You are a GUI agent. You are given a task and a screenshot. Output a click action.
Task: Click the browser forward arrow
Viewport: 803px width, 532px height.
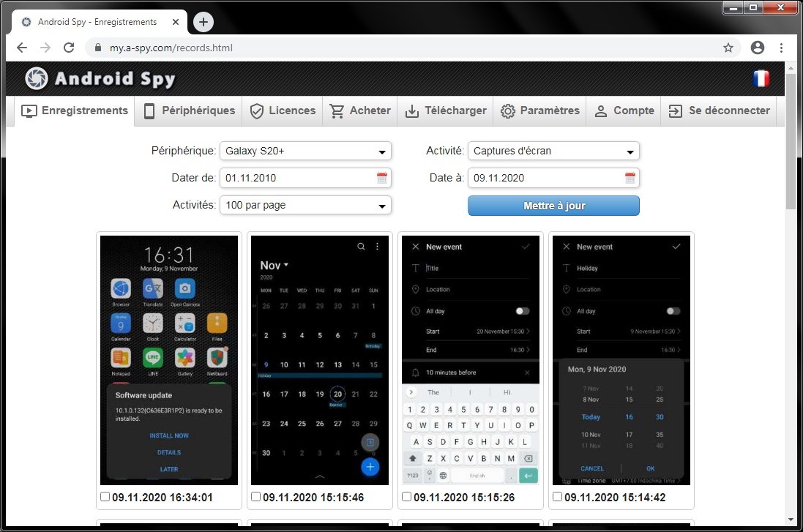click(x=45, y=48)
